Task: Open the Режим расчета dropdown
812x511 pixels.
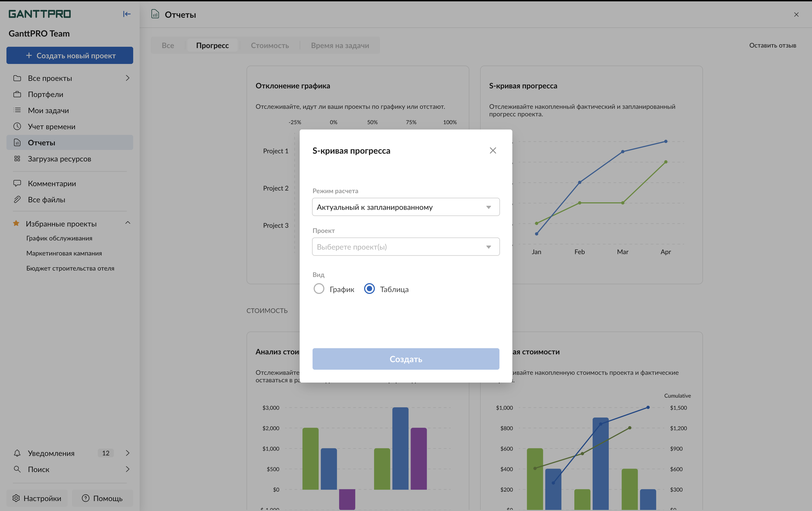Action: pyautogui.click(x=406, y=207)
